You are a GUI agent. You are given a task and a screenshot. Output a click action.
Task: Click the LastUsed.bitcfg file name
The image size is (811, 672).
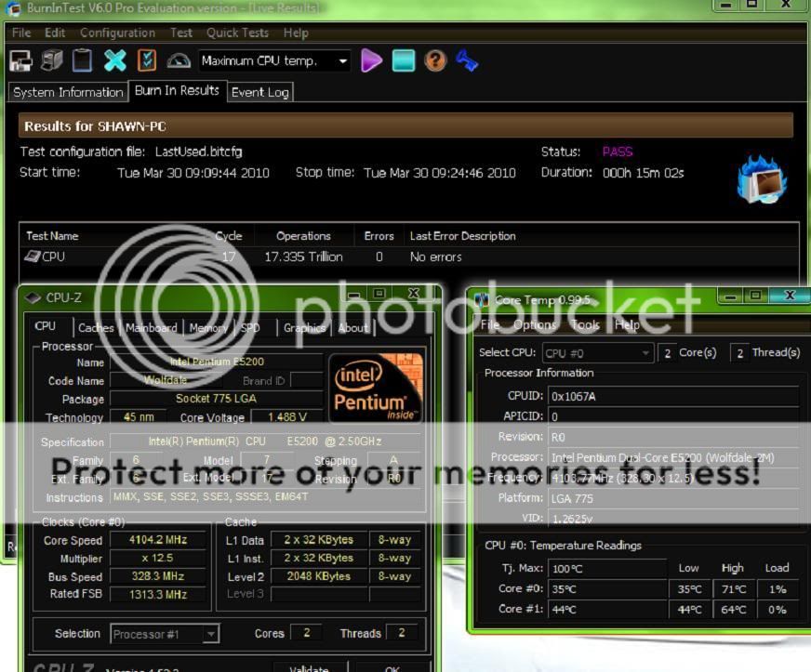pyautogui.click(x=199, y=152)
